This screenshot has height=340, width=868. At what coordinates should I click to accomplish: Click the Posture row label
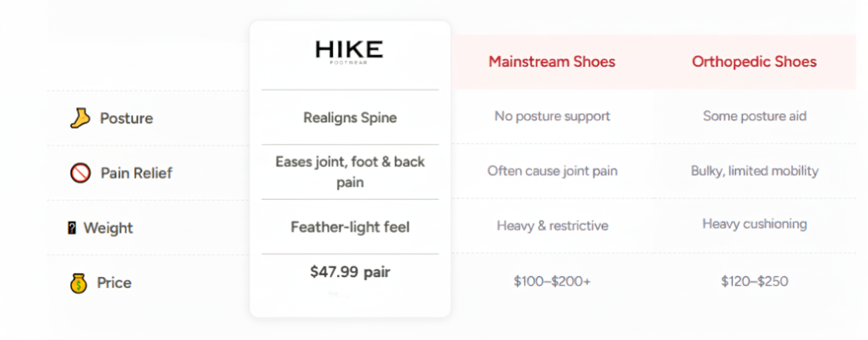click(x=126, y=118)
